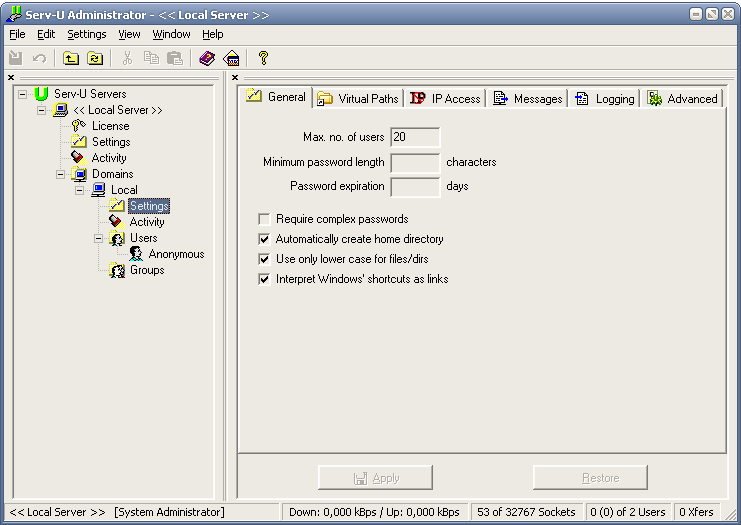Close the right settings pane with X

(235, 77)
